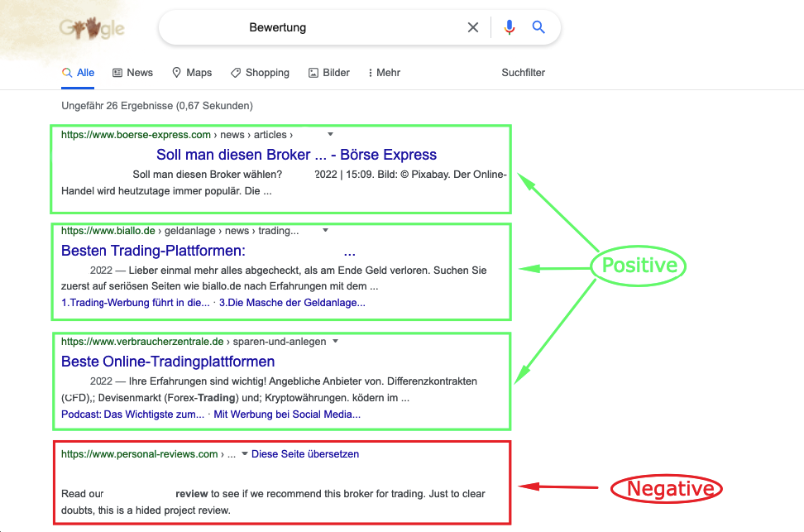The width and height of the screenshot is (804, 532).
Task: Select the Alle results tab
Action: point(78,73)
